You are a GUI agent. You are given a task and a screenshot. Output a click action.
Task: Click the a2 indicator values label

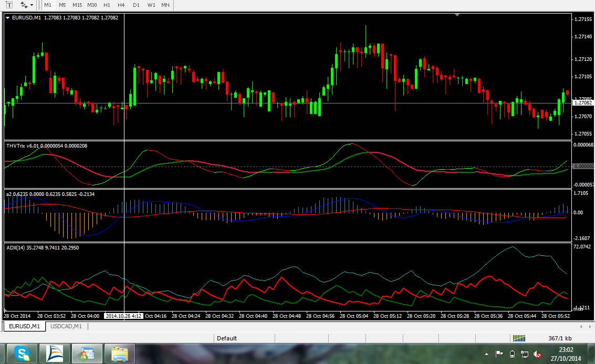pyautogui.click(x=50, y=194)
